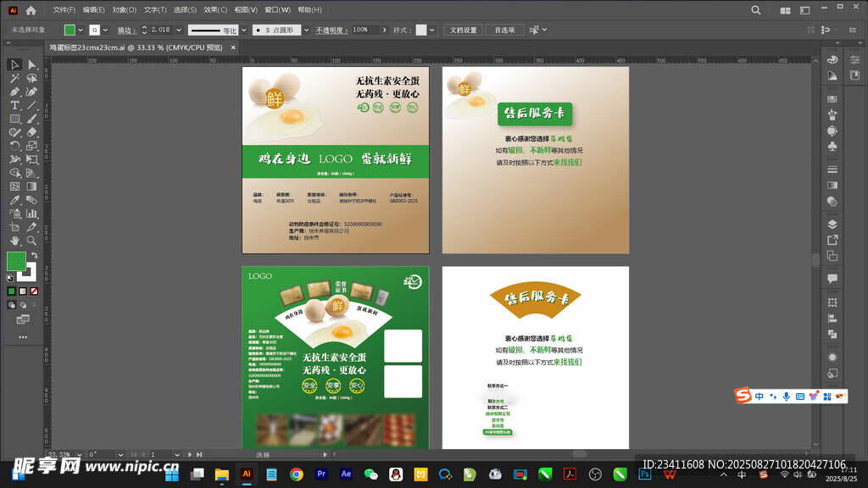Screen dimensions: 868x488
Task: Select the Type tool
Action: [14, 105]
